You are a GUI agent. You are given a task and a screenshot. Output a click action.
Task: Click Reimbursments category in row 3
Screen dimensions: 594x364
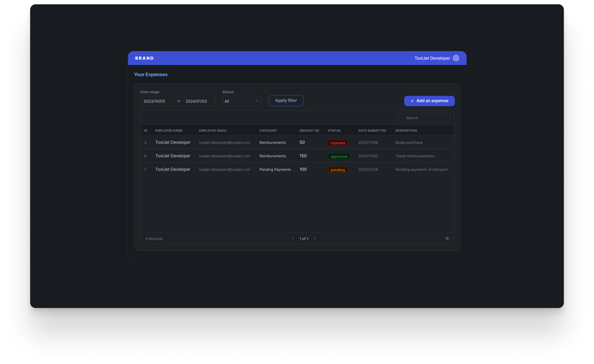[x=272, y=143]
